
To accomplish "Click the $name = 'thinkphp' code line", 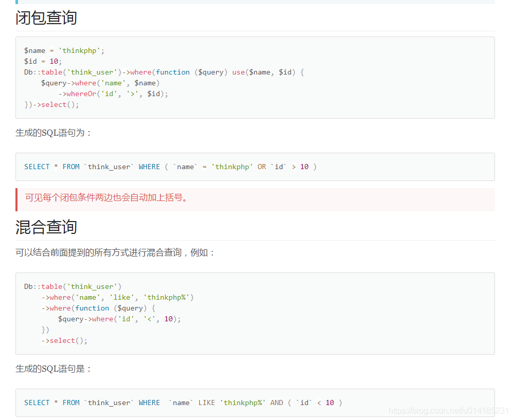I will pos(64,50).
